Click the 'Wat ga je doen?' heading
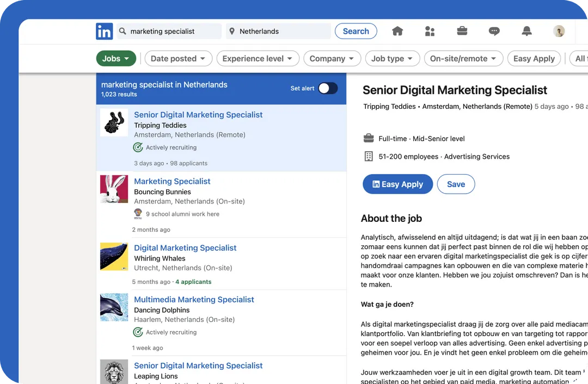 click(x=387, y=304)
